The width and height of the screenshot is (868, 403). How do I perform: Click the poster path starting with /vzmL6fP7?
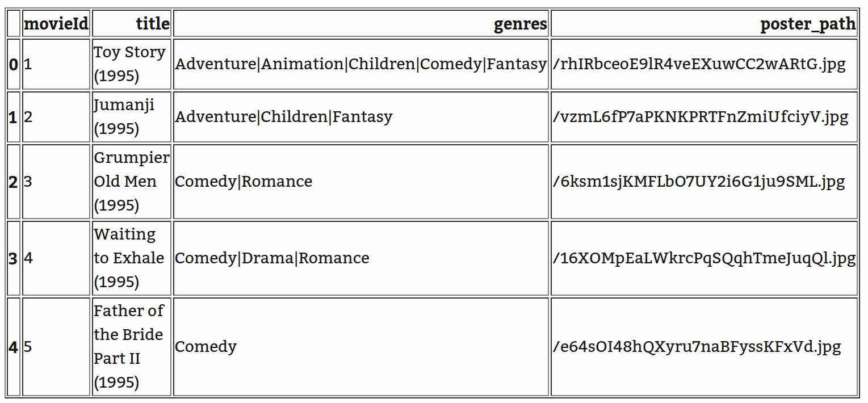700,117
